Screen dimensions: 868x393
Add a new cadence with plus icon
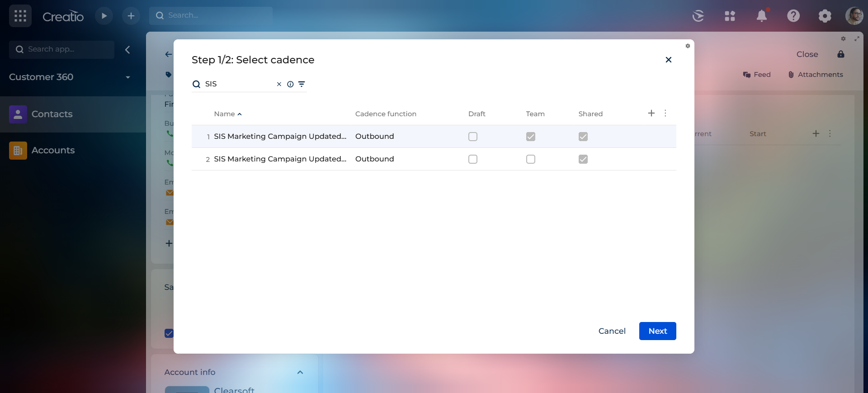(x=651, y=113)
